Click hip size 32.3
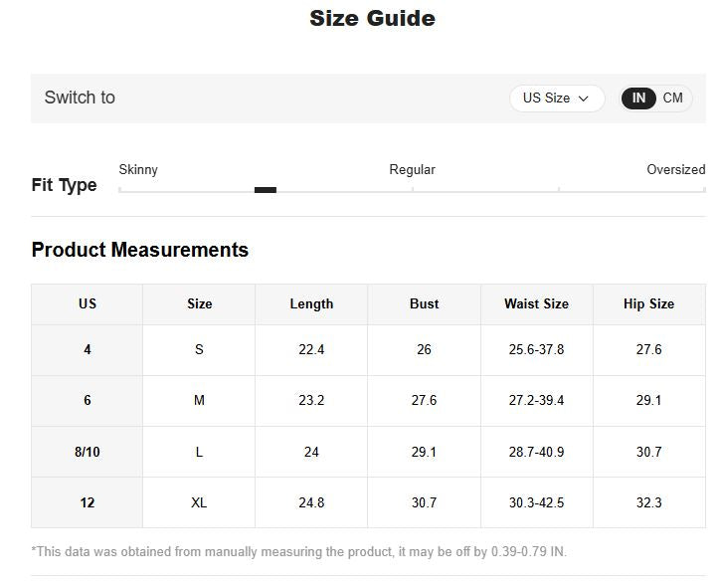The image size is (719, 588). tap(648, 502)
